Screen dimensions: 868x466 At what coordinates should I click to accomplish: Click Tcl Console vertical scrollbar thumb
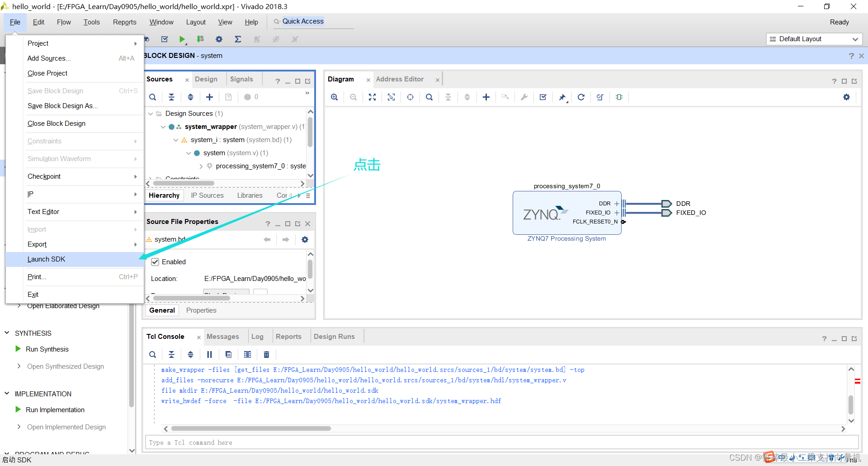[x=851, y=404]
